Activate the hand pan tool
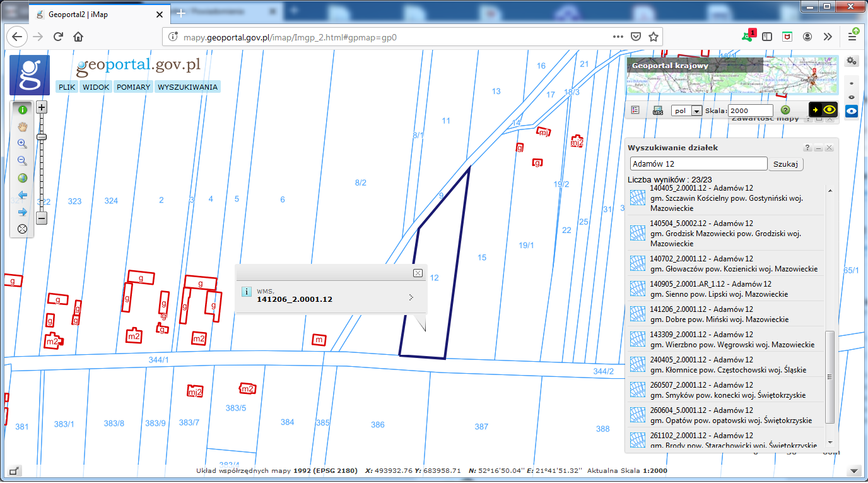The height and width of the screenshot is (483, 868). click(x=23, y=126)
